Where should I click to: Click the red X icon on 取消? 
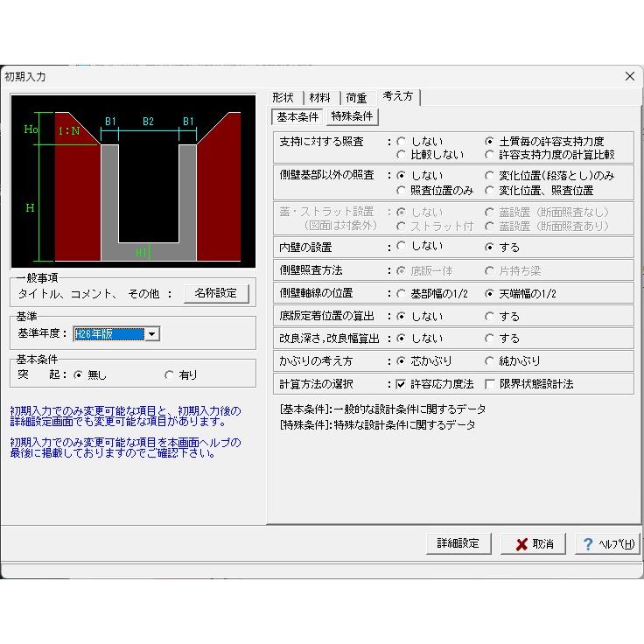coord(521,544)
